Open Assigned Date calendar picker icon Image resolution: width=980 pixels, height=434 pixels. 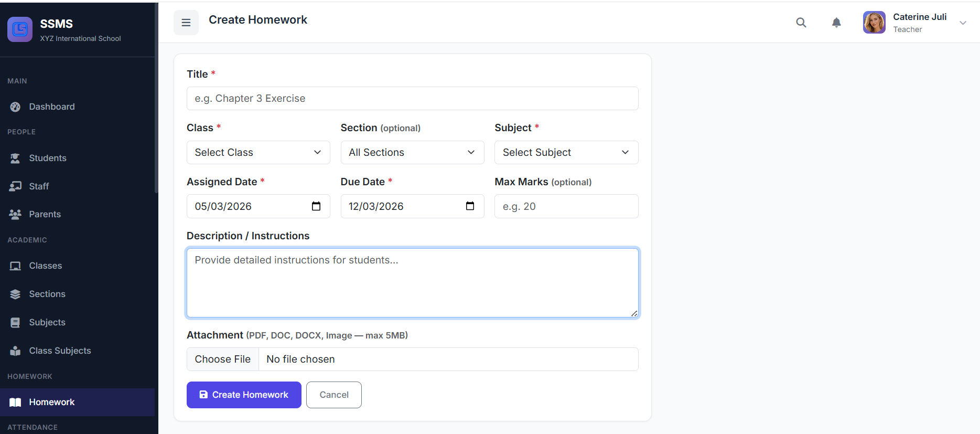click(x=316, y=206)
